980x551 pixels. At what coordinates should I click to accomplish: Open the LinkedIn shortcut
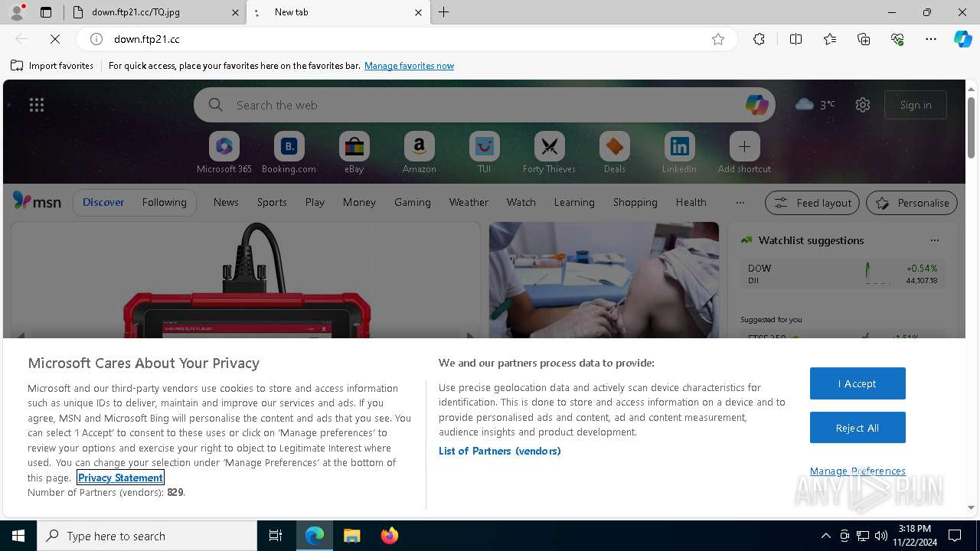coord(679,153)
